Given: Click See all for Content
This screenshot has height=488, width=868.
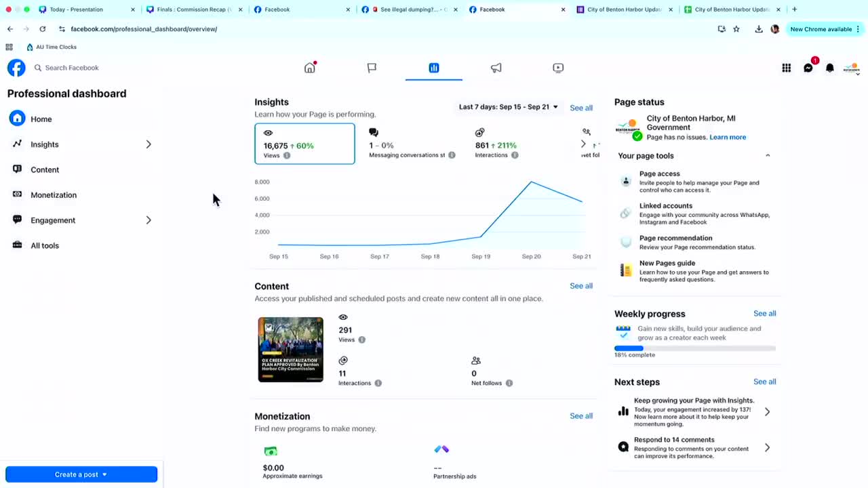Looking at the screenshot, I should [581, 286].
